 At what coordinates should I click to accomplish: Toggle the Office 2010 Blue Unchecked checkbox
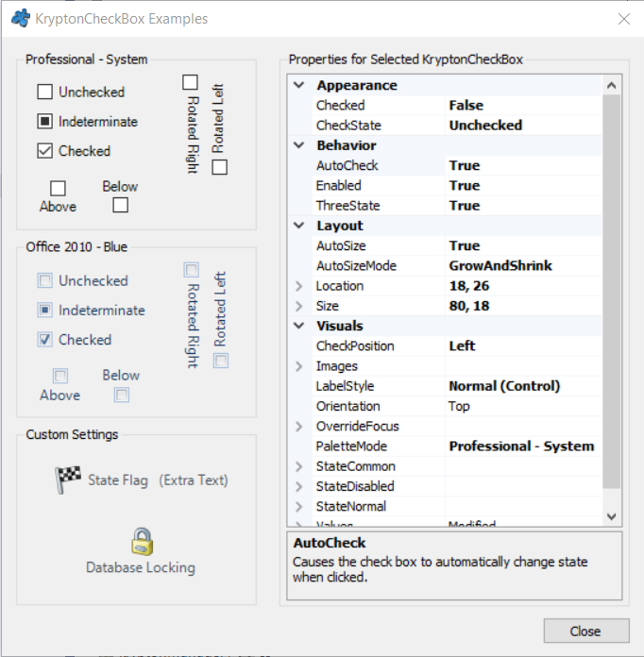45,280
